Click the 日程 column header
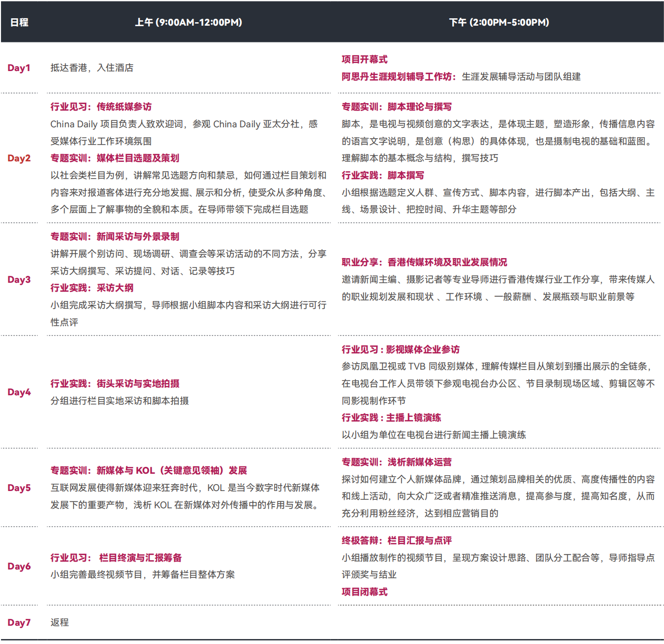Screen dimensions: 664x644 (x=19, y=22)
